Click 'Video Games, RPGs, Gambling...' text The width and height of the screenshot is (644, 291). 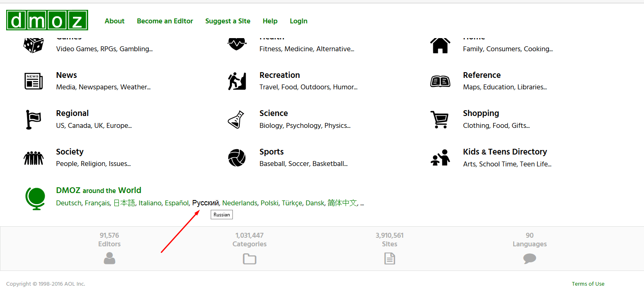105,49
